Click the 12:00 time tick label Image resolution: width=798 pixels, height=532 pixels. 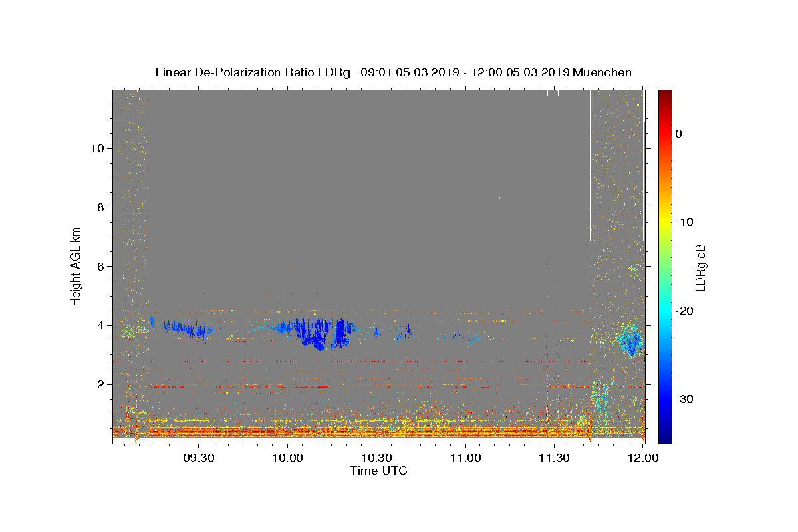[642, 458]
